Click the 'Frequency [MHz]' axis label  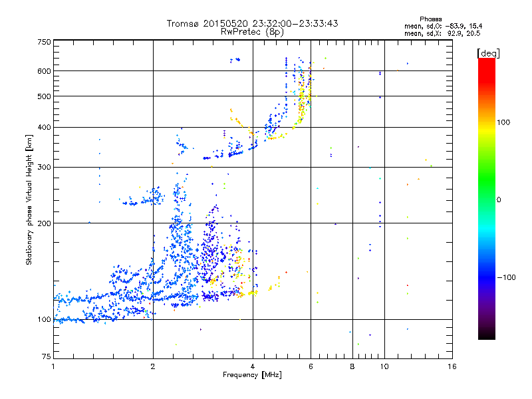pos(252,375)
